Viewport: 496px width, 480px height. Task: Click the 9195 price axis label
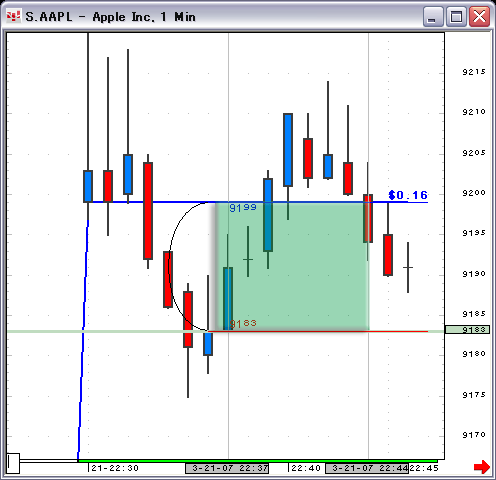click(x=474, y=233)
